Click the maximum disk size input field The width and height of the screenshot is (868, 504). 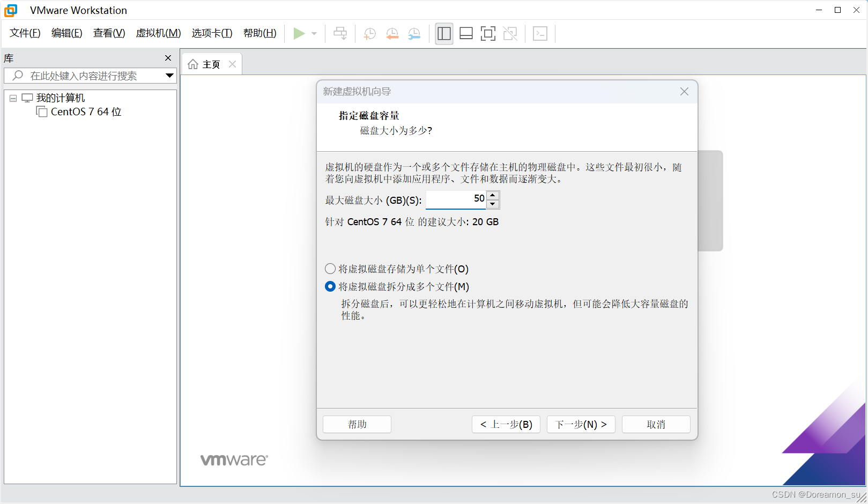456,199
